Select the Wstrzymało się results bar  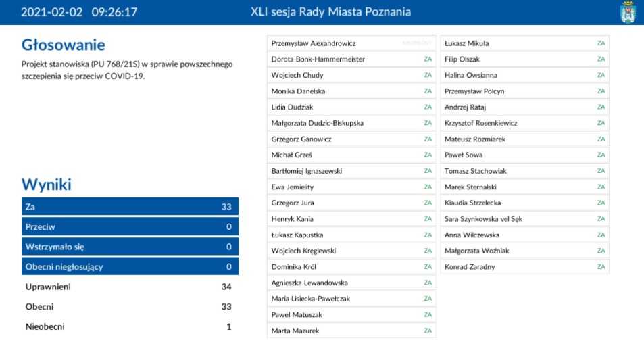click(130, 247)
